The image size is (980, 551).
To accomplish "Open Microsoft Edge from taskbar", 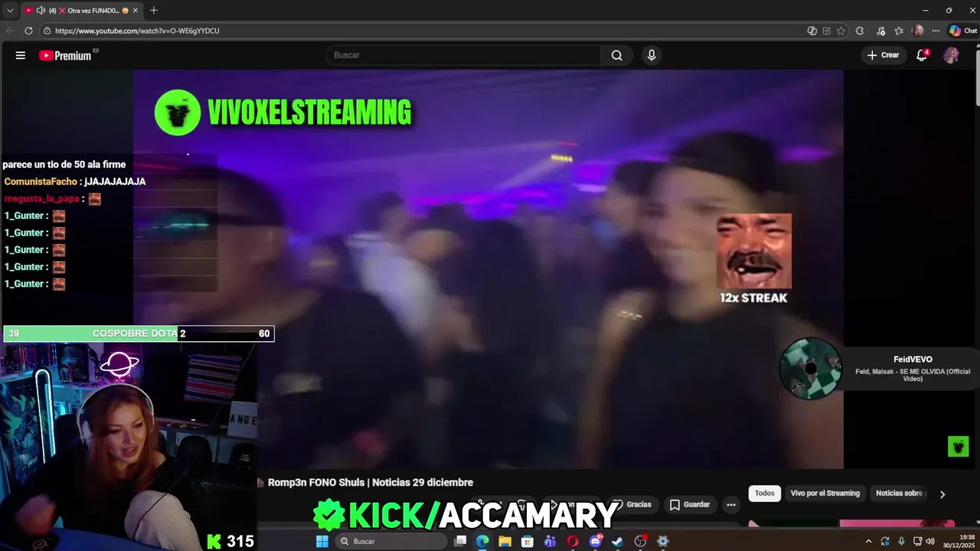I will pos(482,541).
